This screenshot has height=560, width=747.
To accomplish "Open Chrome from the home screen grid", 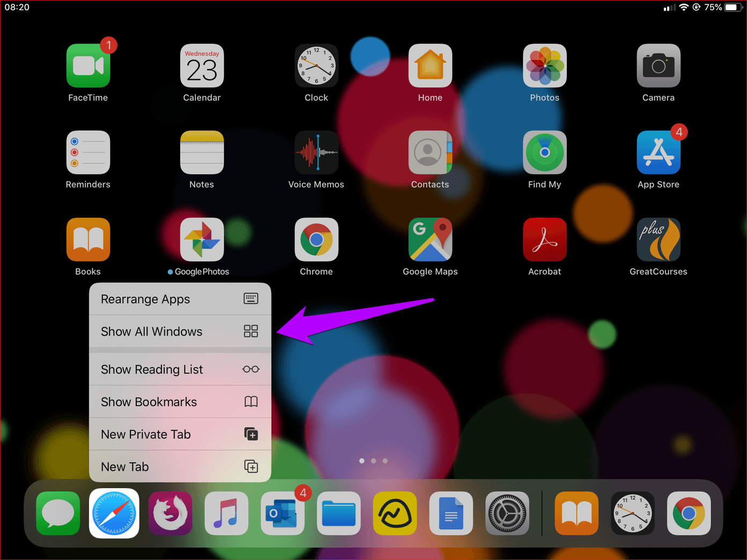I will tap(316, 239).
